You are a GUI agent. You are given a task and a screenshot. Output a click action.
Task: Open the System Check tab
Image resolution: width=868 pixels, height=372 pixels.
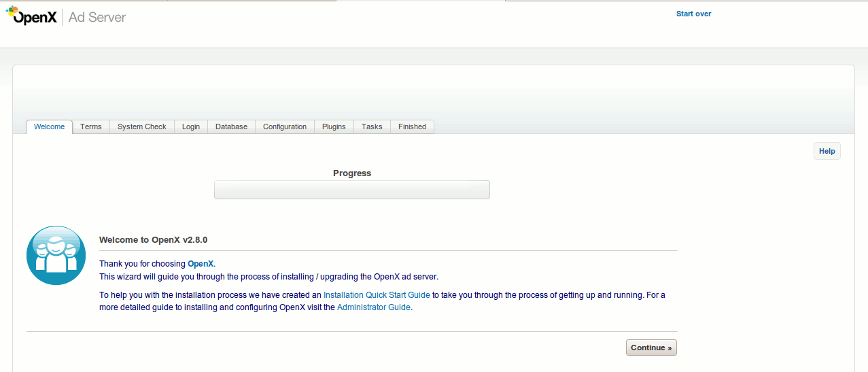pyautogui.click(x=142, y=127)
